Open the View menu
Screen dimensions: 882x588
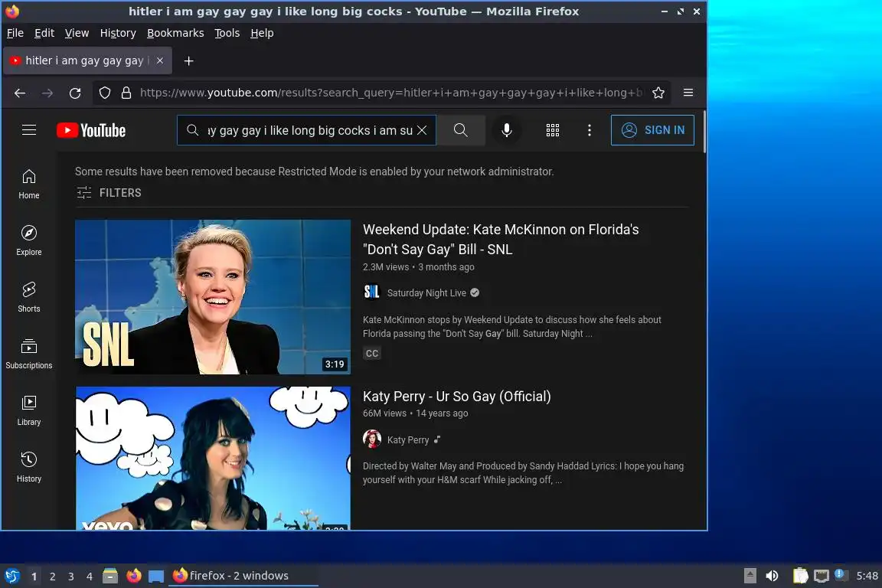click(x=77, y=33)
